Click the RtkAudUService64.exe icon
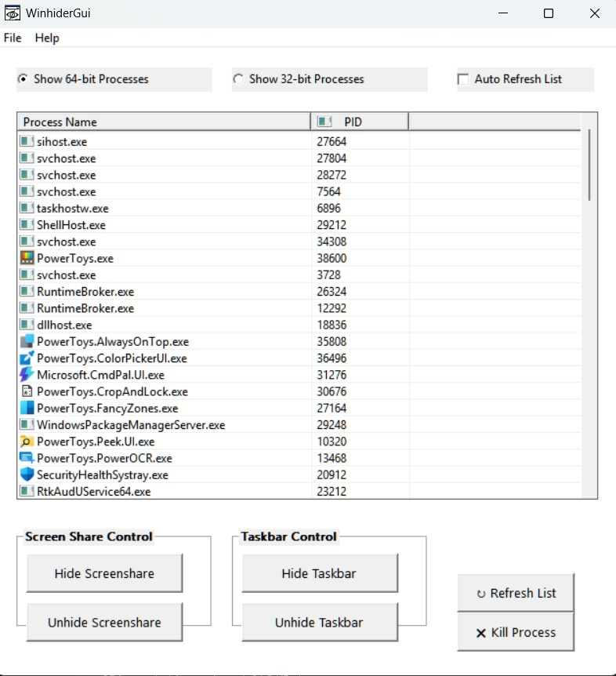Screen dimensions: 616x676 pos(27,491)
